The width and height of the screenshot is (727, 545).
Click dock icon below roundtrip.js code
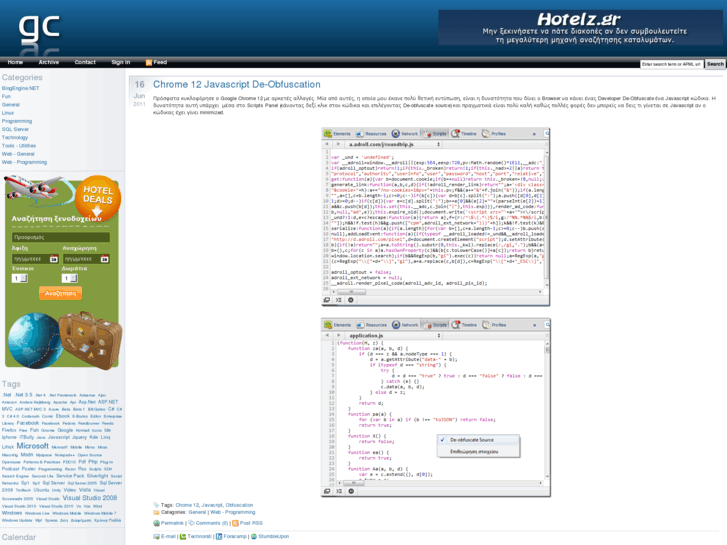327,300
